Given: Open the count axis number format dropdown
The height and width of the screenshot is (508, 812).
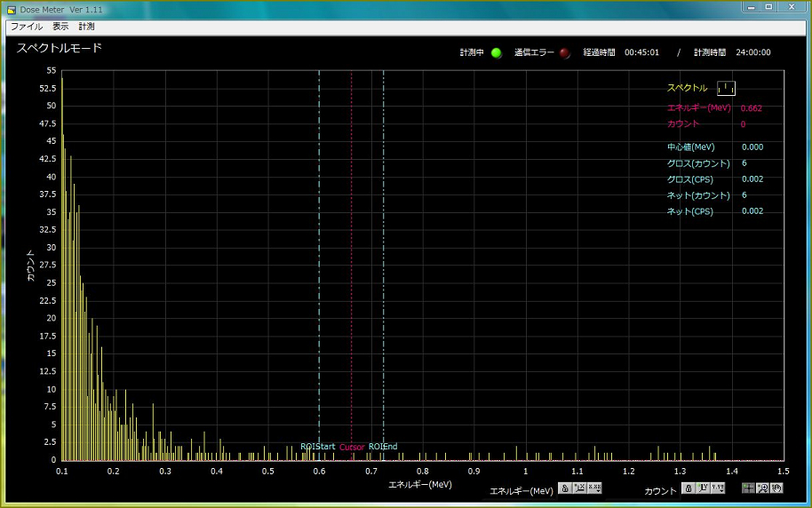Looking at the screenshot, I should pyautogui.click(x=717, y=488).
